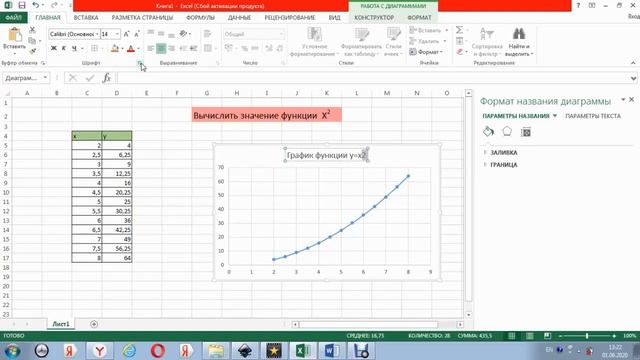Close the Format Chart Title pane
Viewport: 640px width, 360px height.
[x=631, y=99]
